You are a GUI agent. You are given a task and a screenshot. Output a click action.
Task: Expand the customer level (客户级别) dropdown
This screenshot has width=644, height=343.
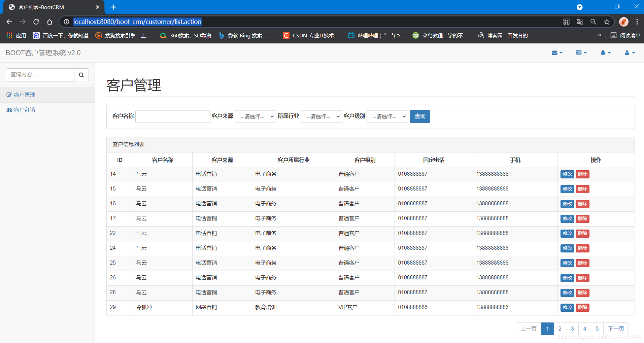tap(387, 116)
